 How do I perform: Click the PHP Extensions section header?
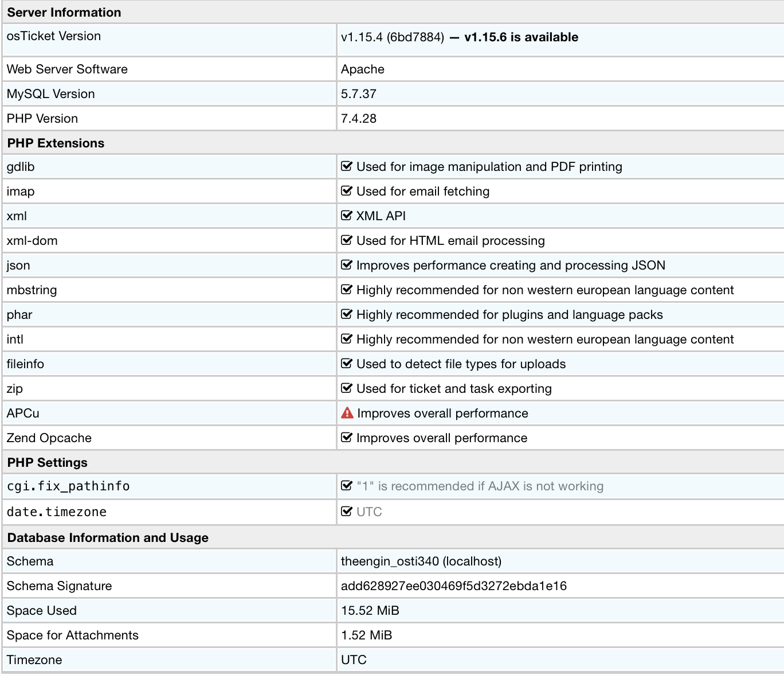56,143
